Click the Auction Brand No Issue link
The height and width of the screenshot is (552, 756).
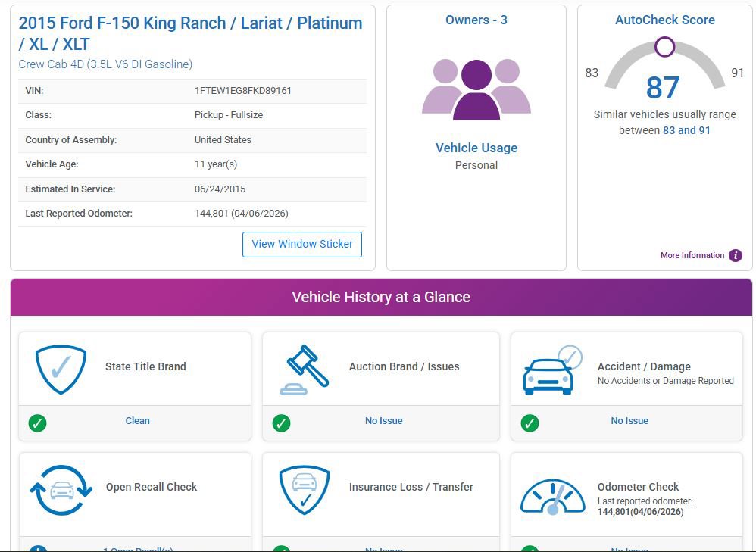[384, 421]
